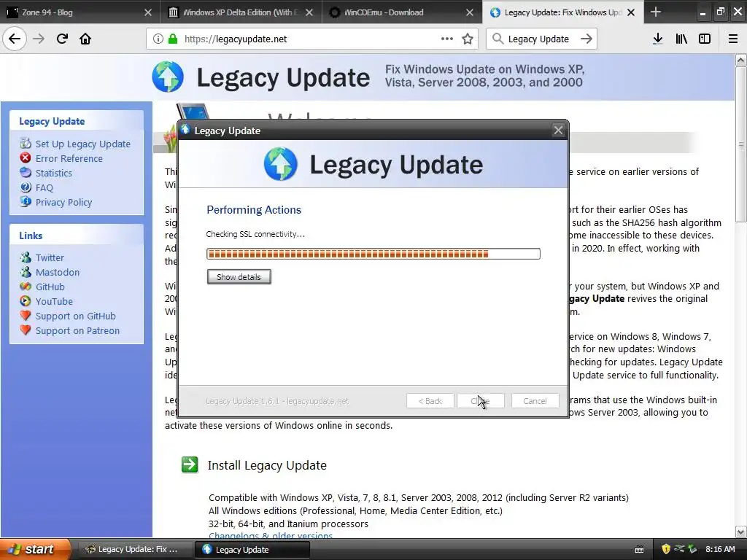Open the Windows start menu

click(x=35, y=549)
